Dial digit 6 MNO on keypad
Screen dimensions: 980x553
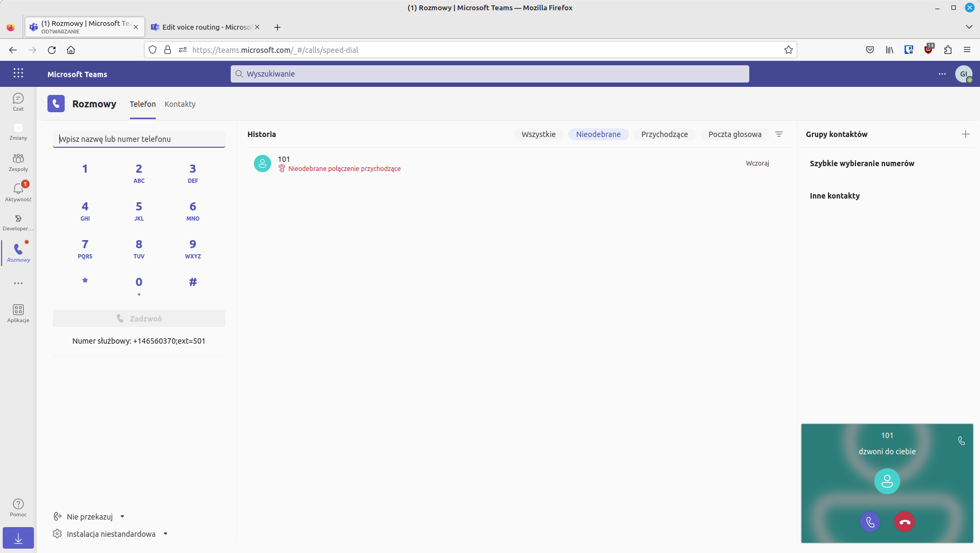[x=193, y=210]
